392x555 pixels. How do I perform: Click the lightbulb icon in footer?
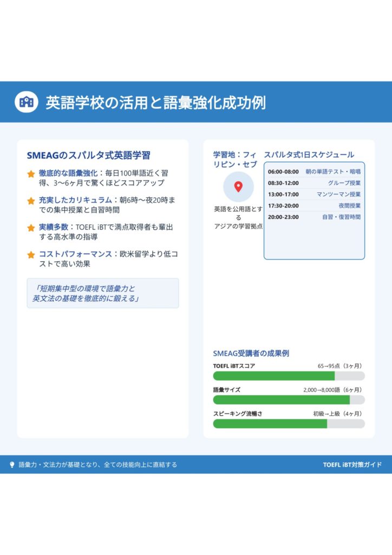(x=12, y=464)
